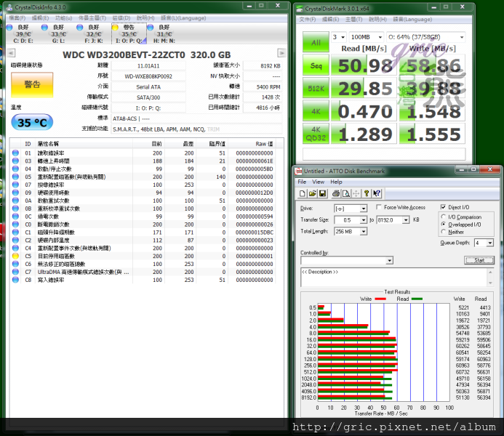
Task: Click the Seq test button
Action: pos(316,65)
